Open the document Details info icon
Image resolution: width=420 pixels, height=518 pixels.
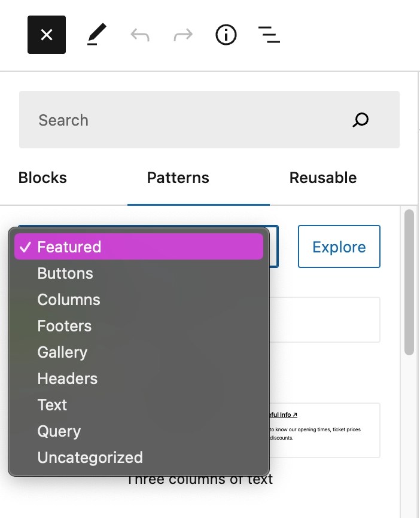pyautogui.click(x=226, y=35)
